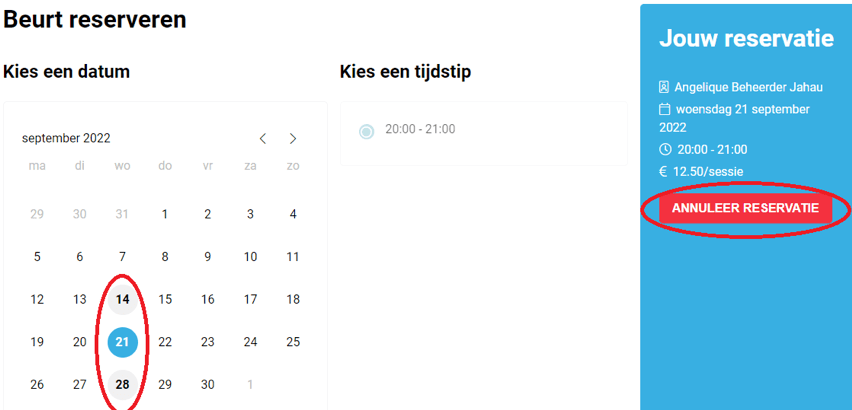Choose available date 28 september
The height and width of the screenshot is (410, 852).
coord(122,384)
